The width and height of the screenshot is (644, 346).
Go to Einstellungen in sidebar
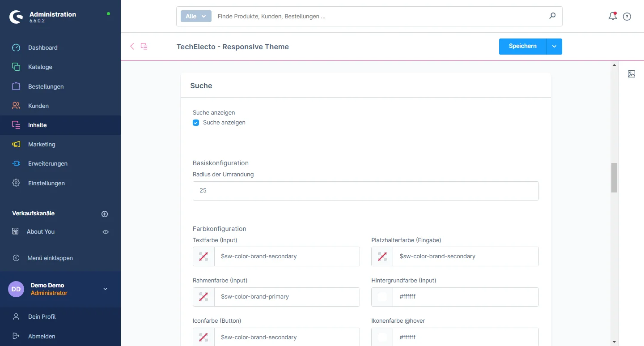point(46,183)
